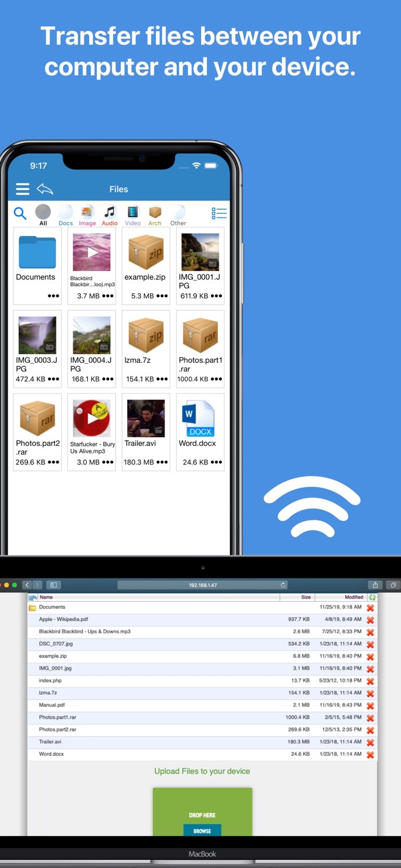
Task: Filter files by Audio category
Action: (x=110, y=215)
